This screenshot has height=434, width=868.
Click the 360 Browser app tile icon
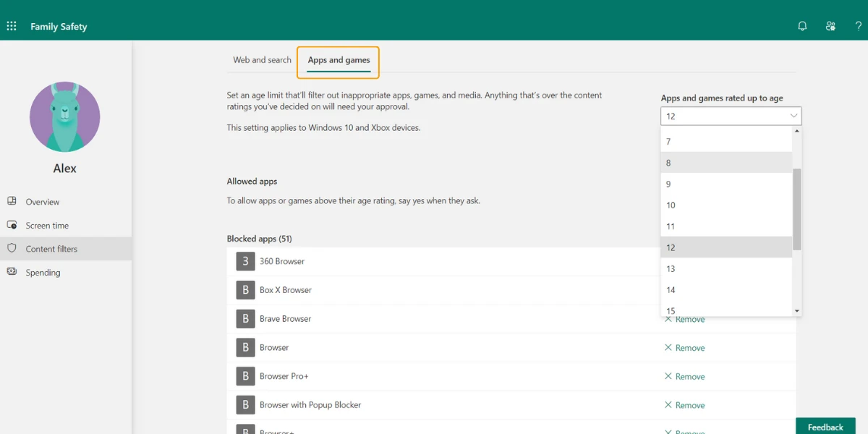(245, 261)
